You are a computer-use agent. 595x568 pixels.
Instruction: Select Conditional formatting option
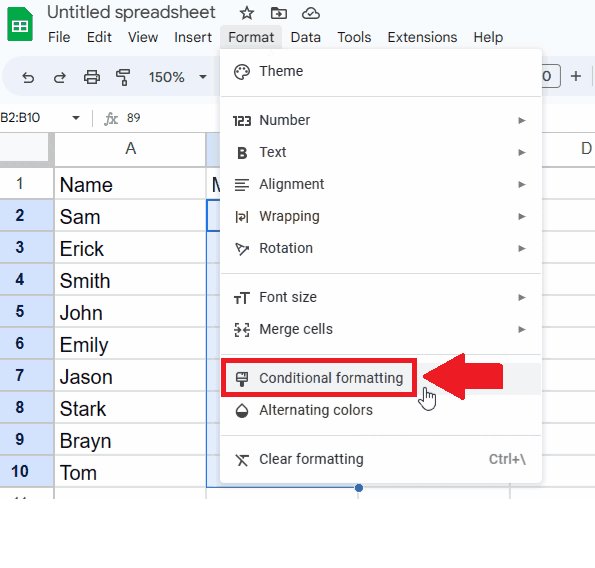(381, 378)
